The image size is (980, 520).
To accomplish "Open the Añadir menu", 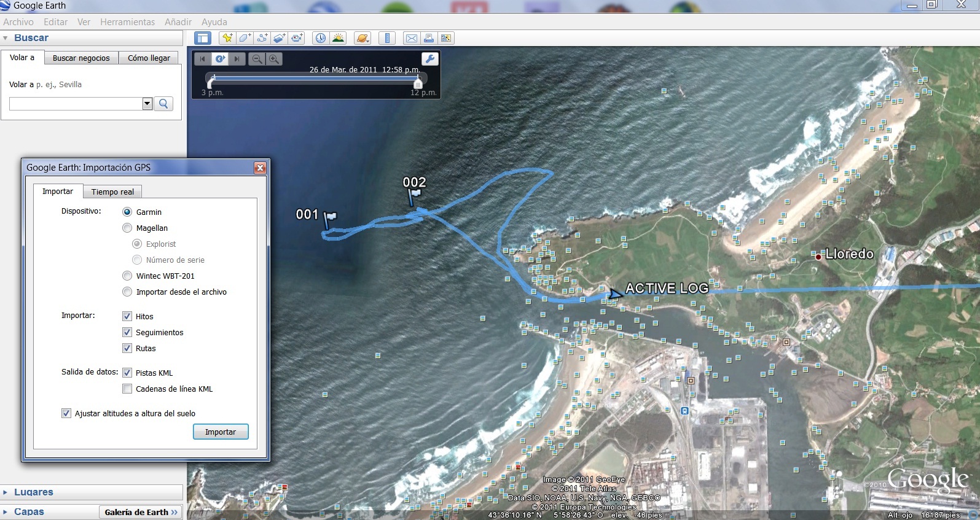I will pos(178,22).
